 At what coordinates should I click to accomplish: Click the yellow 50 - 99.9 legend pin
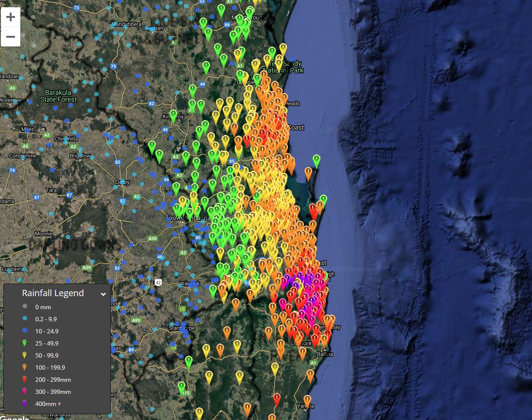coord(24,355)
